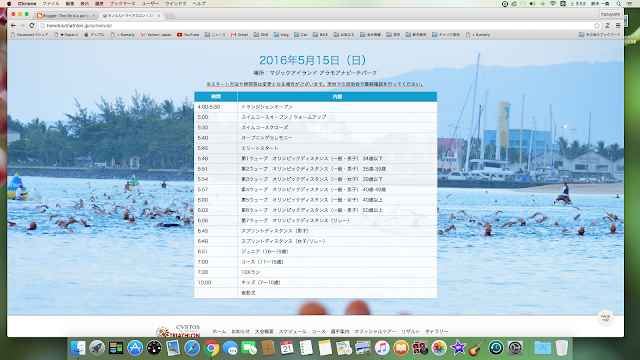The height and width of the screenshot is (360, 640).
Task: Expand the other bookmarks folder at right
Action: (x=599, y=35)
